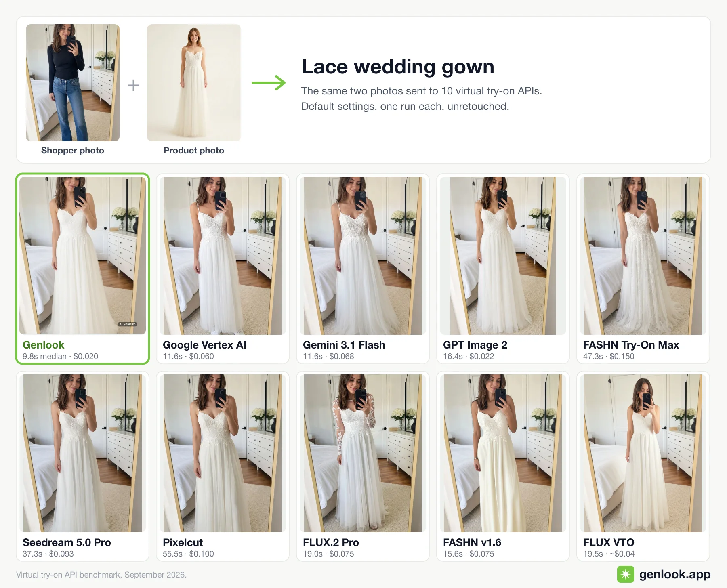The height and width of the screenshot is (588, 727).
Task: Select the Genlook result image
Action: point(83,255)
